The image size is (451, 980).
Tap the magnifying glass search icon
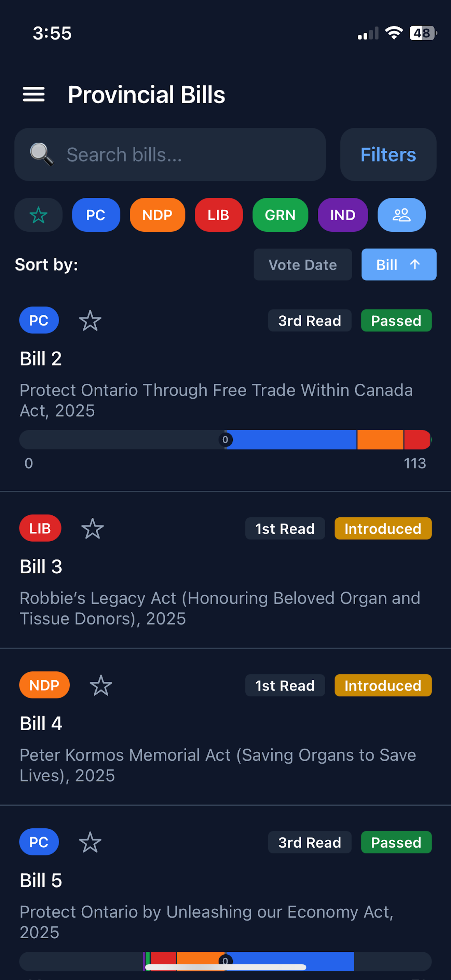pos(41,154)
